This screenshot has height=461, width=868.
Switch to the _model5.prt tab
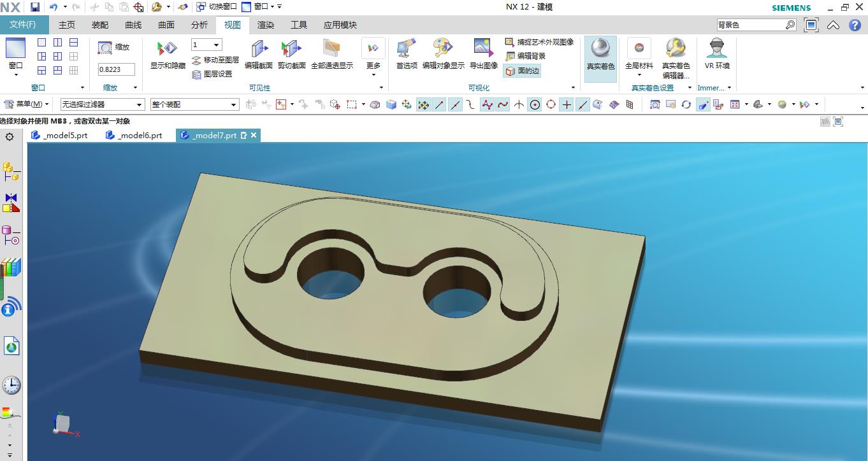tap(59, 135)
